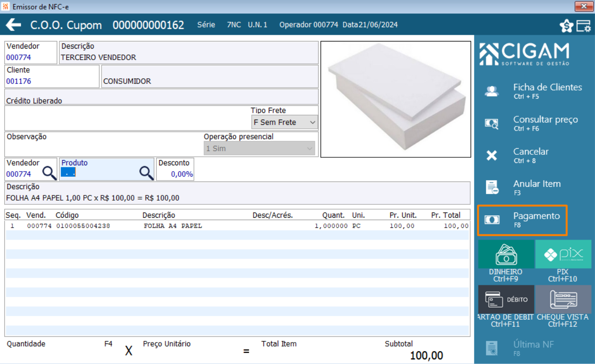Viewport: 595px width, 364px height.
Task: Click the Cancelar X icon
Action: click(x=492, y=156)
